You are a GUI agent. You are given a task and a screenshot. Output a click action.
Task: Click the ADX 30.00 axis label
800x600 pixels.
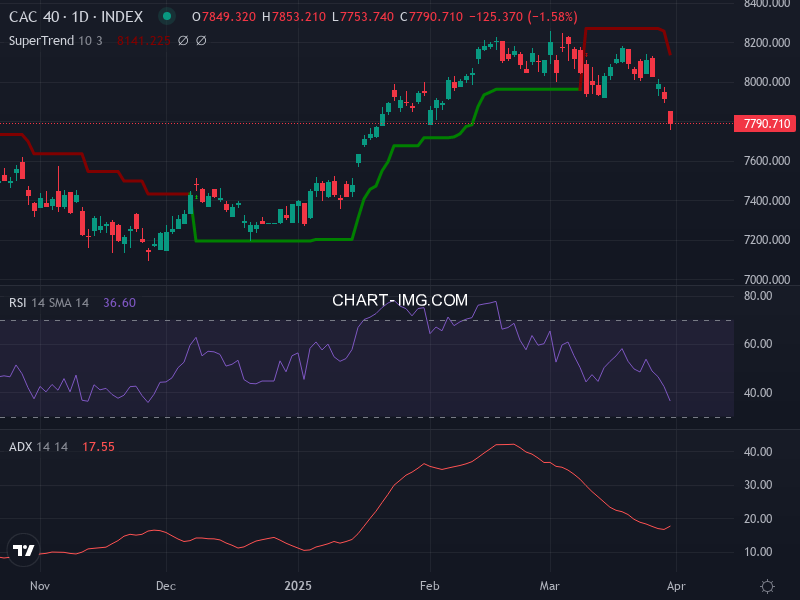click(x=758, y=485)
